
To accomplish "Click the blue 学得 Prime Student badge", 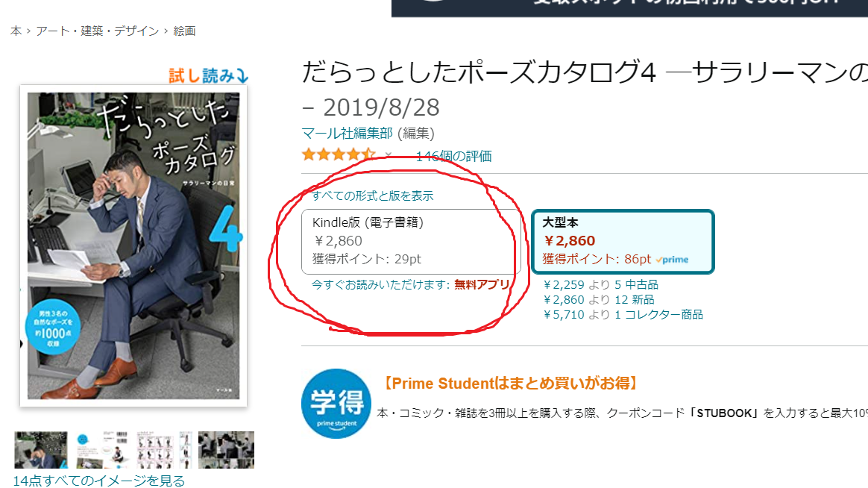I will (336, 403).
